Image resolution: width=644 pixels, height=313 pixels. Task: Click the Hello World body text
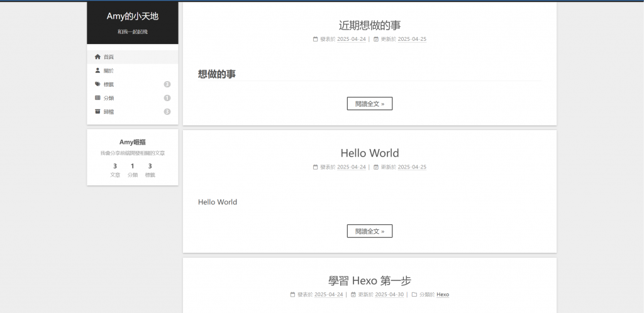coord(217,202)
